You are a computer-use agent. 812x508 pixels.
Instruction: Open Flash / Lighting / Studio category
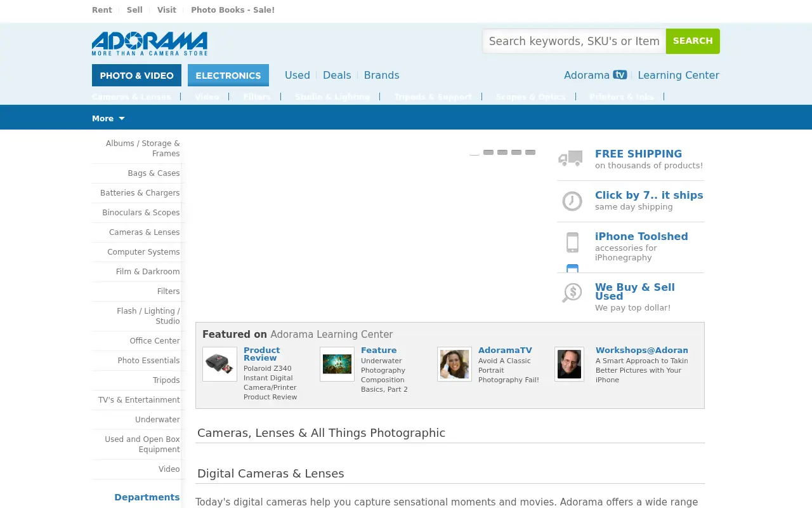148,316
